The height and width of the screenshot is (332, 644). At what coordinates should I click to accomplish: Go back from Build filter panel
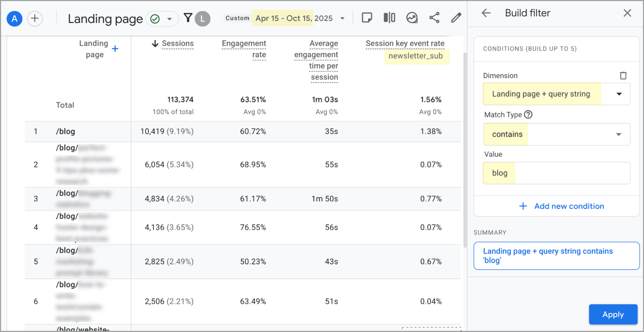[x=486, y=13]
